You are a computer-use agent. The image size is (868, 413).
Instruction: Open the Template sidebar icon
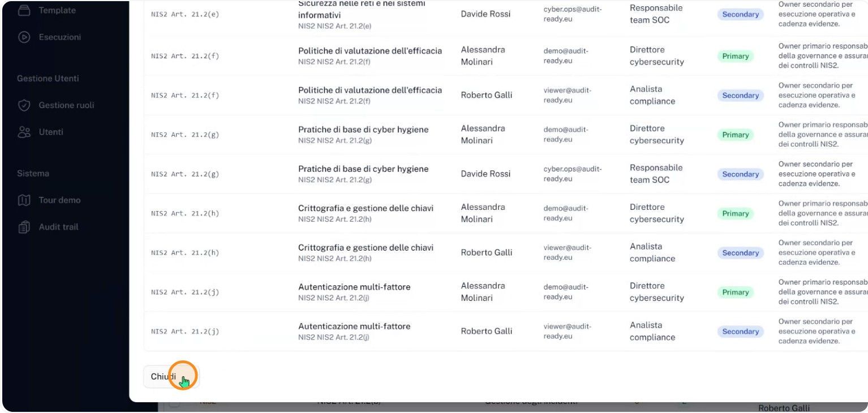24,10
